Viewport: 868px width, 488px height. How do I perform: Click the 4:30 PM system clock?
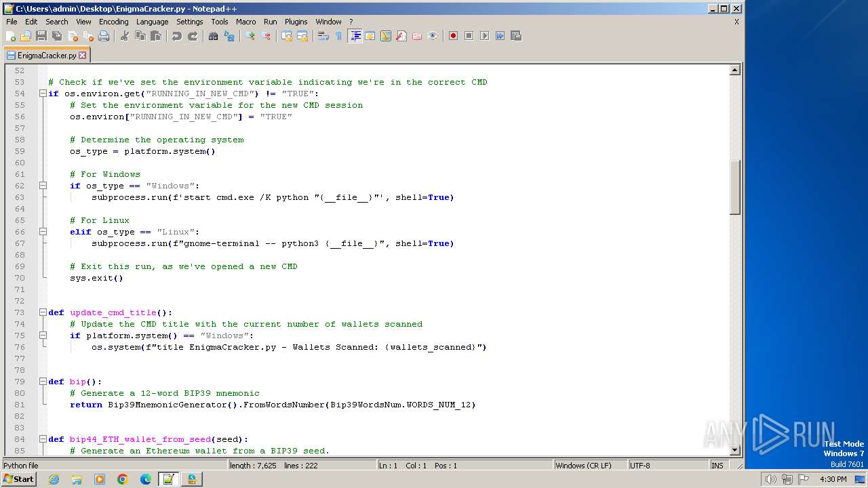click(x=833, y=479)
